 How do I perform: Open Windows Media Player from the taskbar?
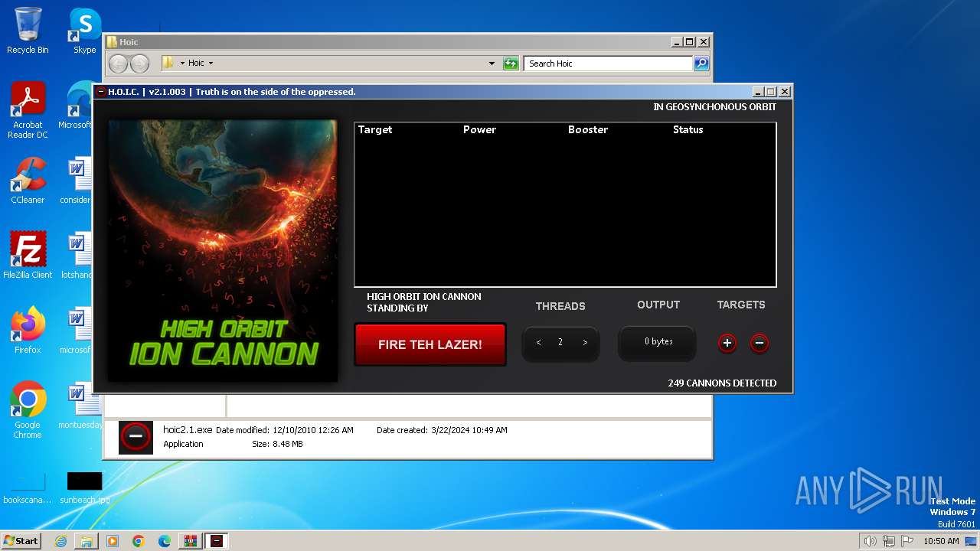pos(113,541)
